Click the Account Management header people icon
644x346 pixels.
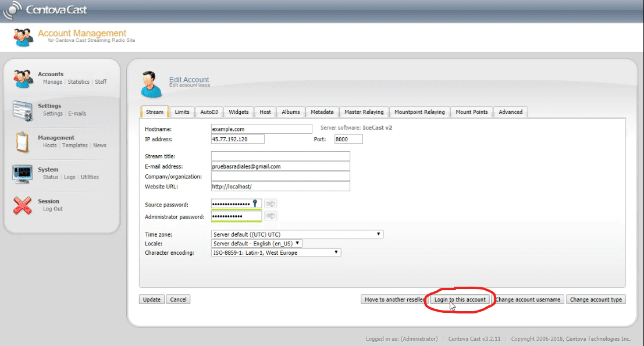(23, 38)
